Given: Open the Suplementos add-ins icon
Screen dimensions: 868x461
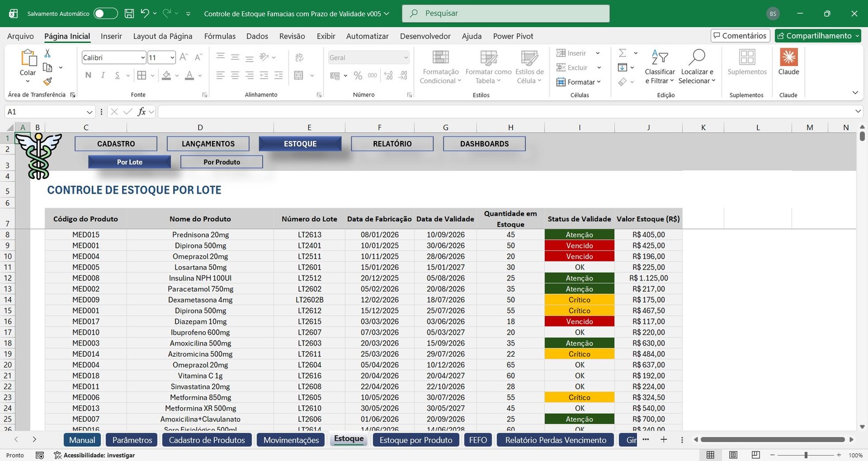Looking at the screenshot, I should coord(747,57).
